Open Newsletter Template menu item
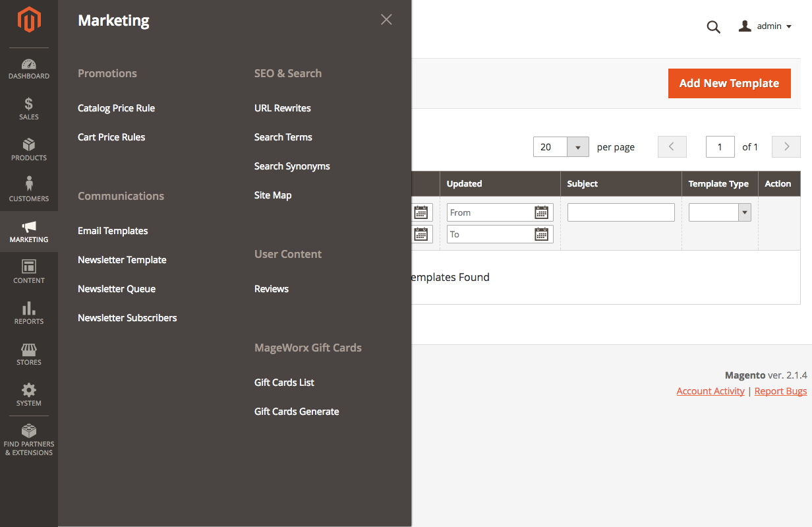This screenshot has height=527, width=812. tap(122, 260)
